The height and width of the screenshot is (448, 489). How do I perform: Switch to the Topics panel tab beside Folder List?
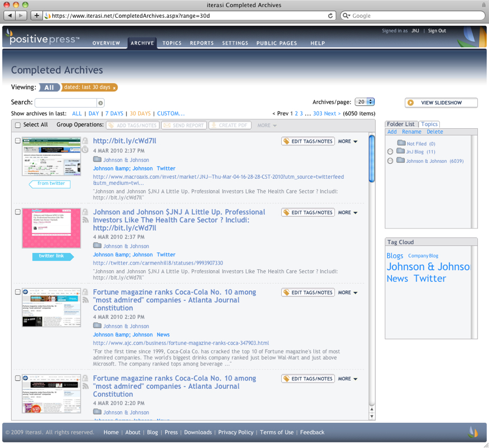click(429, 124)
